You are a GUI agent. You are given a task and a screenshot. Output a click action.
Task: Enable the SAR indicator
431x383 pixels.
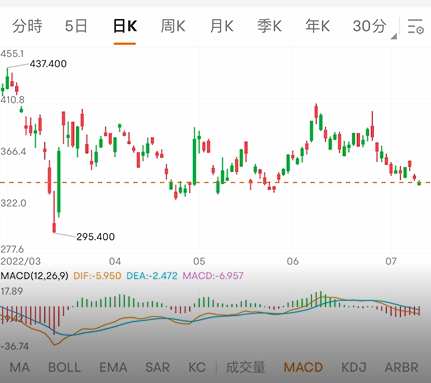[157, 367]
